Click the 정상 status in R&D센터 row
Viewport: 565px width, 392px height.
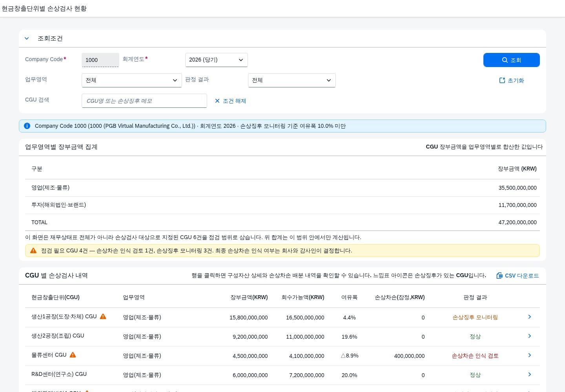pyautogui.click(x=475, y=375)
